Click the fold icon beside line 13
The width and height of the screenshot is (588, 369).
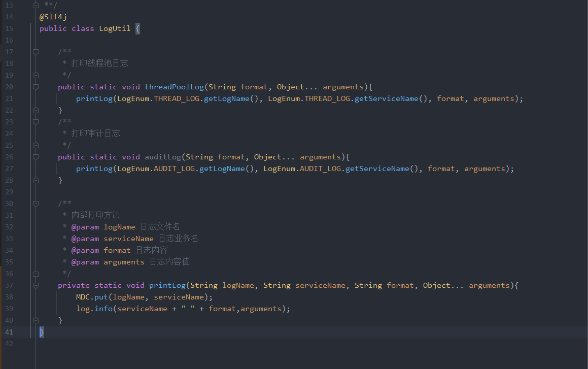[36, 5]
